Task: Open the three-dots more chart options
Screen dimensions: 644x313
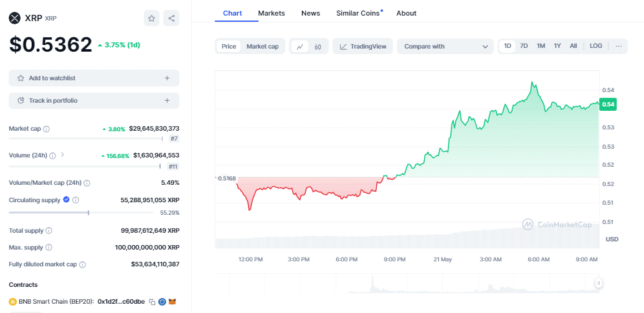Action: 618,46
